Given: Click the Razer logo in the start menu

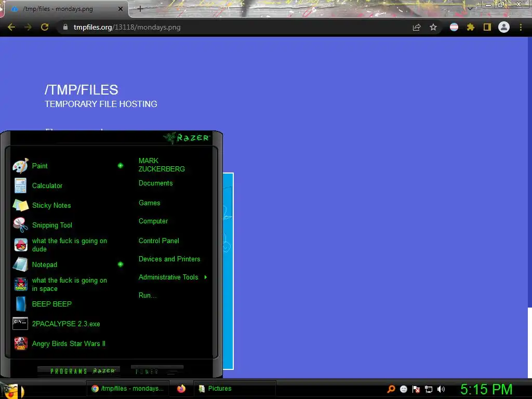Looking at the screenshot, I should pos(187,138).
